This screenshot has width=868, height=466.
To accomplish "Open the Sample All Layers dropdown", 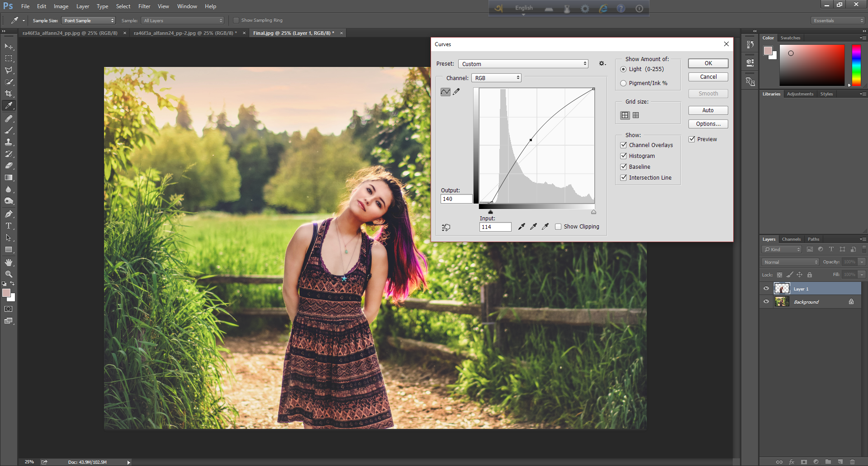I will point(183,20).
